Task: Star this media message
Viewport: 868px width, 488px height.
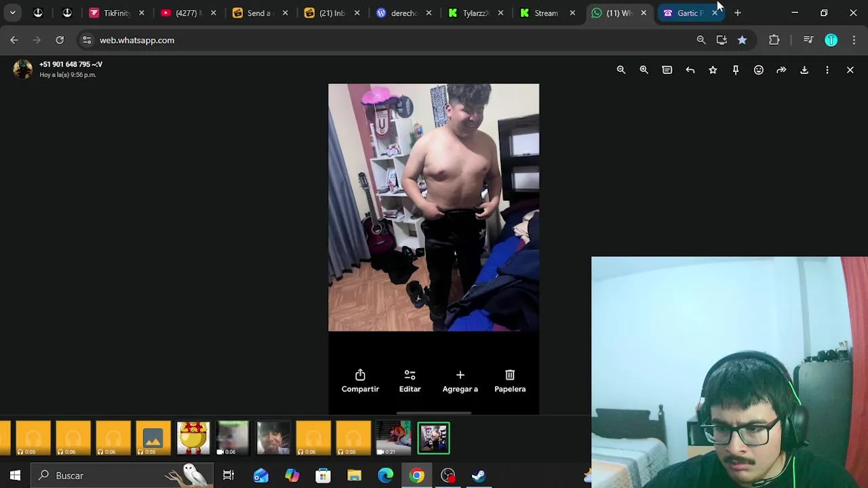Action: [x=713, y=70]
